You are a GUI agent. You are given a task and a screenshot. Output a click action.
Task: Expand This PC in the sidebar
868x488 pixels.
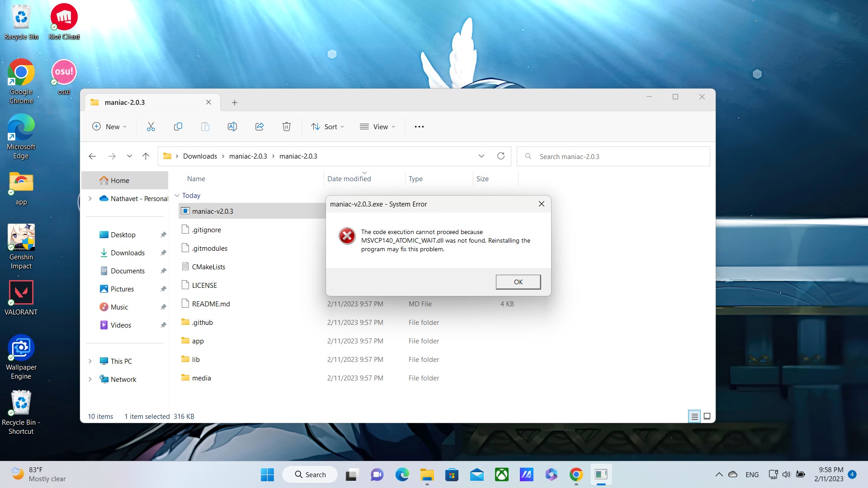pos(90,361)
